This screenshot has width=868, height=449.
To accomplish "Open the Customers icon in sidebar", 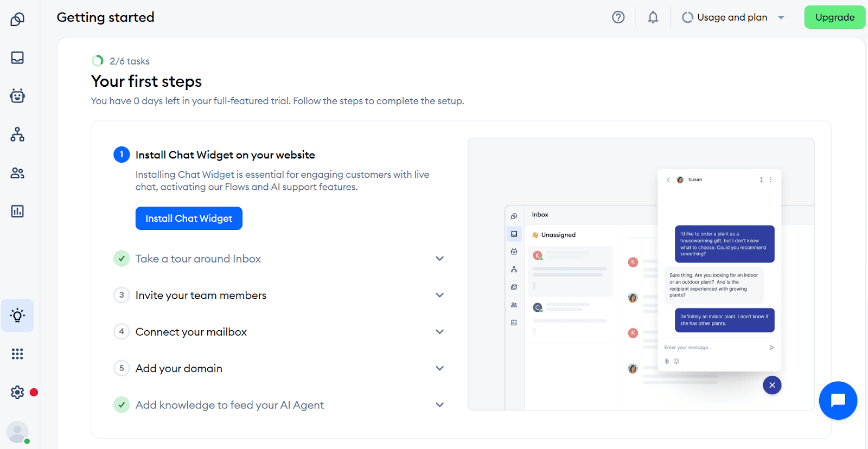I will 17,173.
